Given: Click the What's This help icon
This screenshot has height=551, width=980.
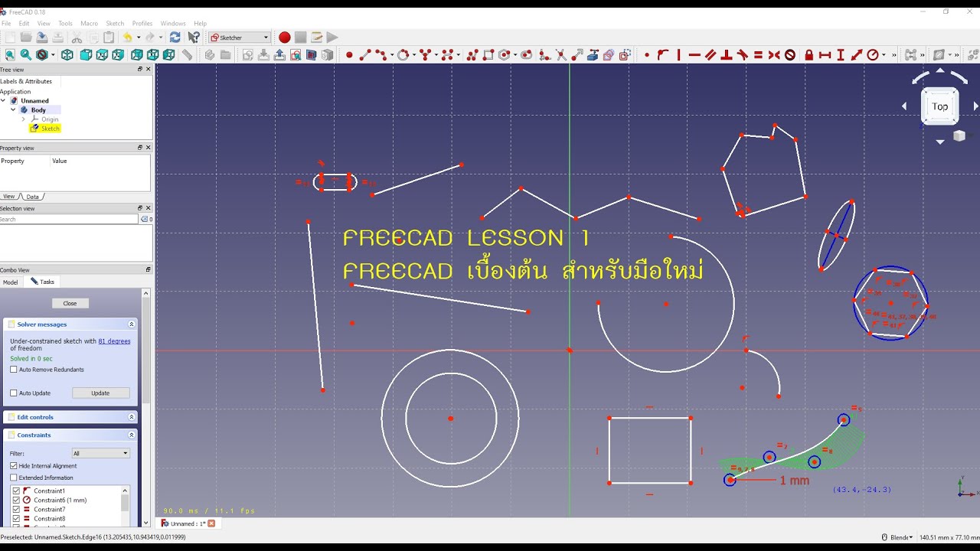Looking at the screenshot, I should (x=194, y=37).
